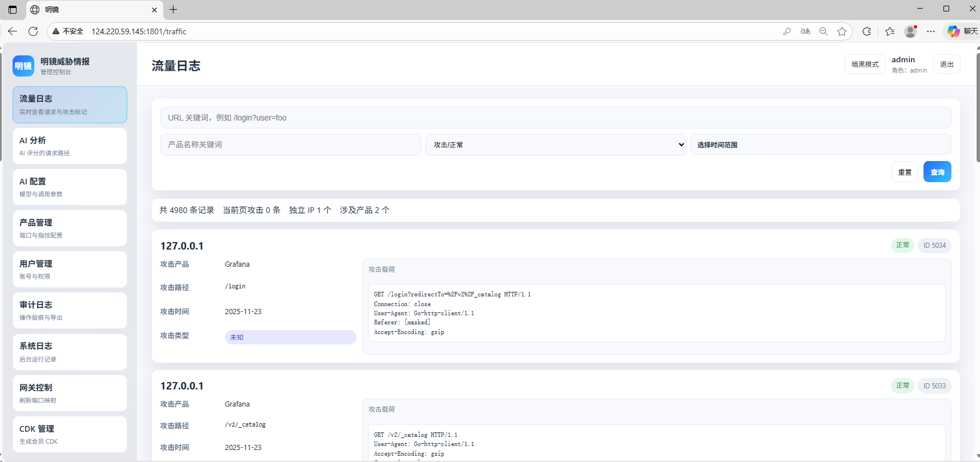The width and height of the screenshot is (980, 462).
Task: Click the 明镜 logo icon in sidebar
Action: 23,66
